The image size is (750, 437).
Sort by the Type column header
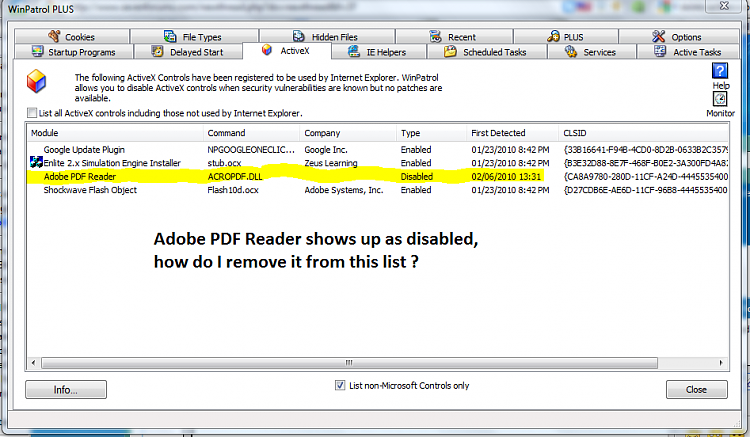pos(431,133)
